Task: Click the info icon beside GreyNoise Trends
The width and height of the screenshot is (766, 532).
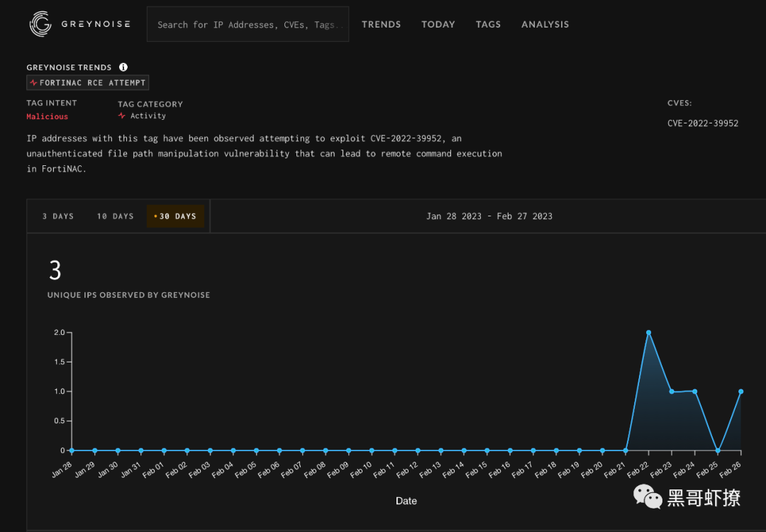Action: coord(123,67)
